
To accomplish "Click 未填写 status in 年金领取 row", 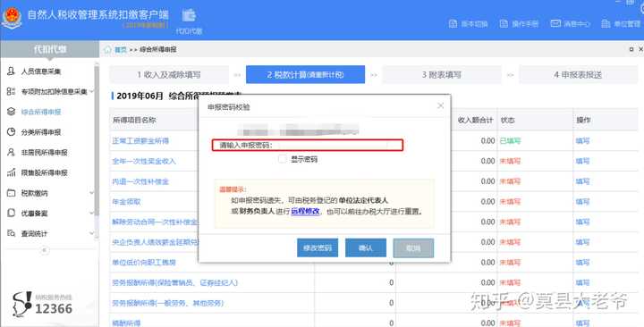I will [x=510, y=201].
